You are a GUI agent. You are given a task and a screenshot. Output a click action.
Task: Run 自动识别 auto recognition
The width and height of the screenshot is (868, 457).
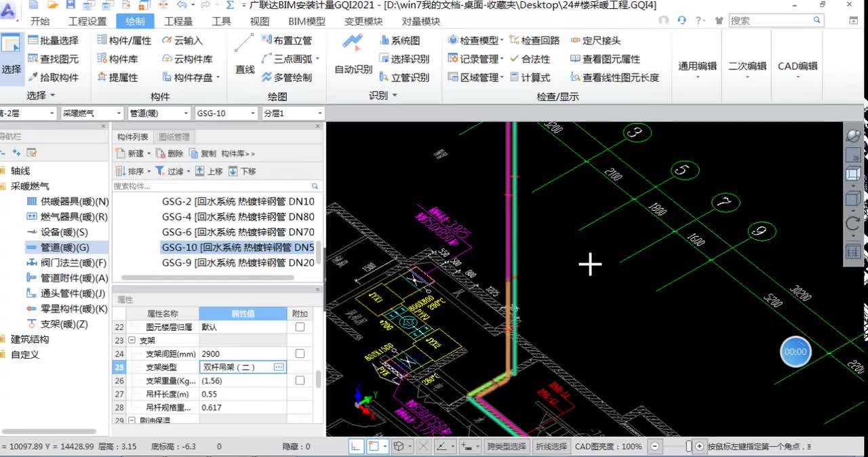pyautogui.click(x=353, y=54)
